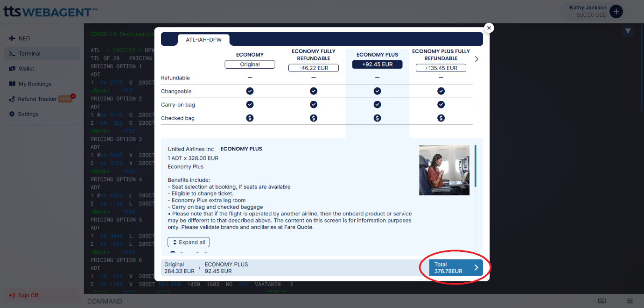Click Checked bag dollar icon under Economy column
This screenshot has height=308, width=644.
[250, 118]
